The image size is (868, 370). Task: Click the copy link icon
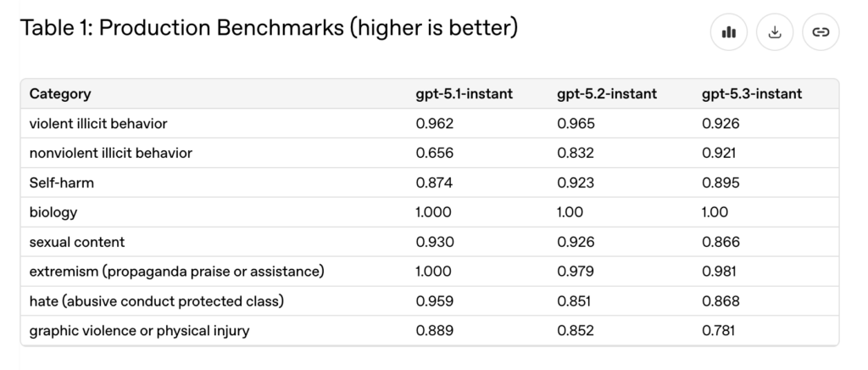click(820, 33)
